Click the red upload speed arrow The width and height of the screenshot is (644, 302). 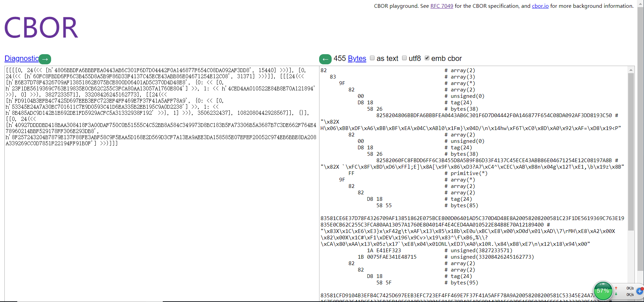(616, 288)
